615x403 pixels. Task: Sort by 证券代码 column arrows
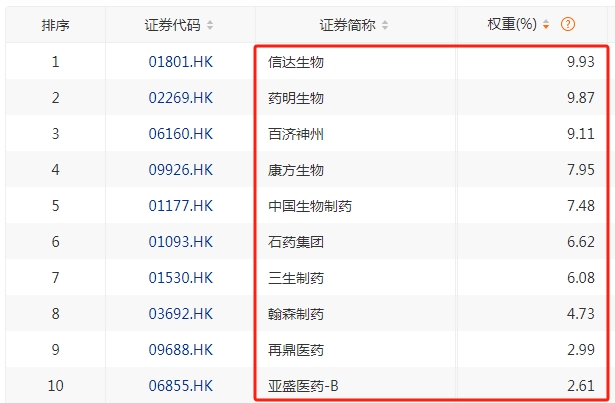pos(210,25)
